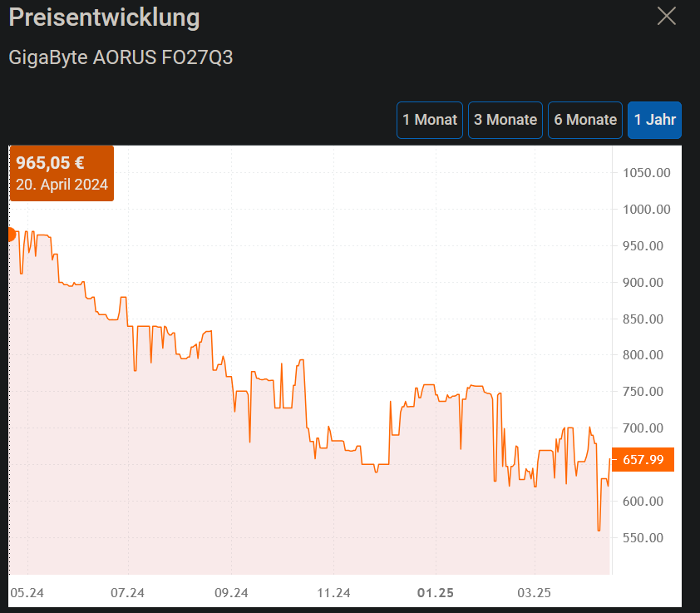Switch to the 1 Jahr view
This screenshot has width=700, height=613.
point(654,120)
